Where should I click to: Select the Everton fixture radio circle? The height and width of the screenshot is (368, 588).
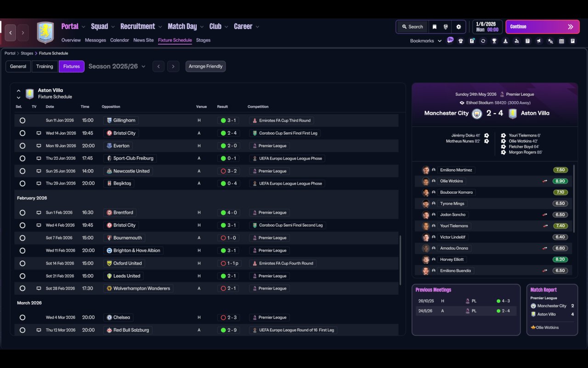pyautogui.click(x=23, y=146)
